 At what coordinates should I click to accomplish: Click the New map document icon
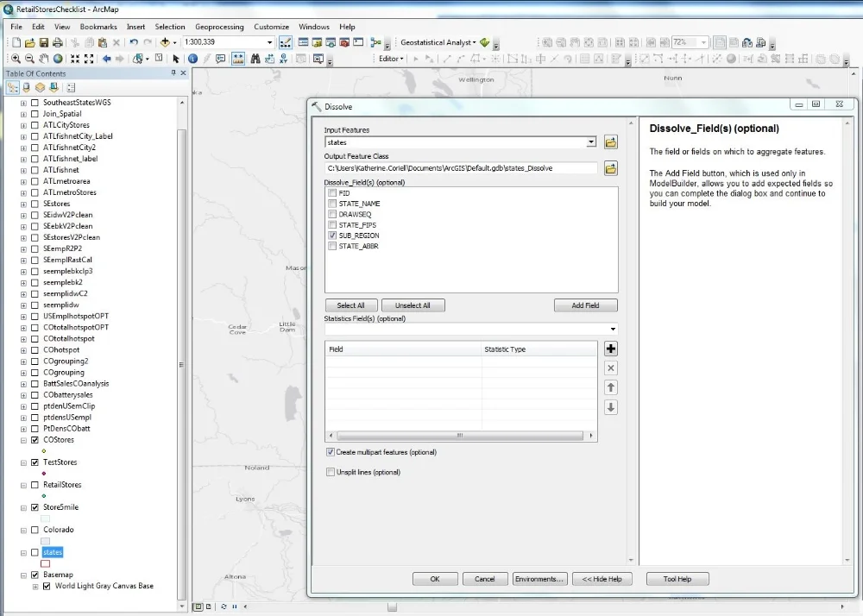(x=16, y=42)
